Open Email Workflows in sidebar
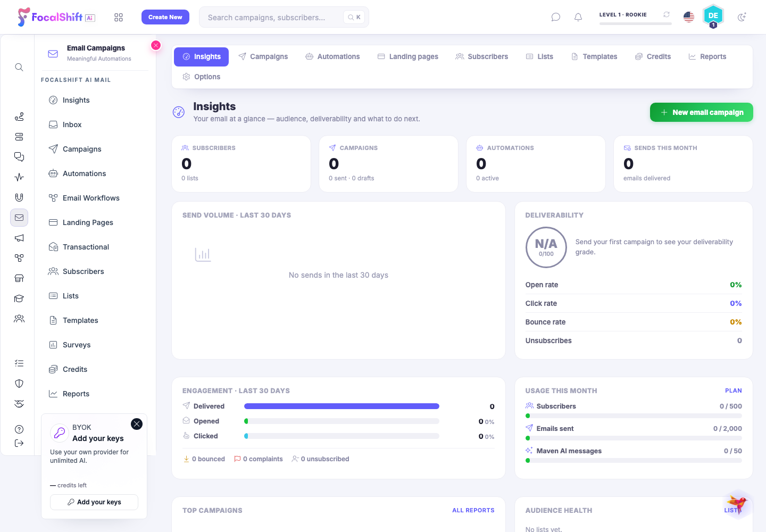The image size is (766, 532). click(x=95, y=198)
